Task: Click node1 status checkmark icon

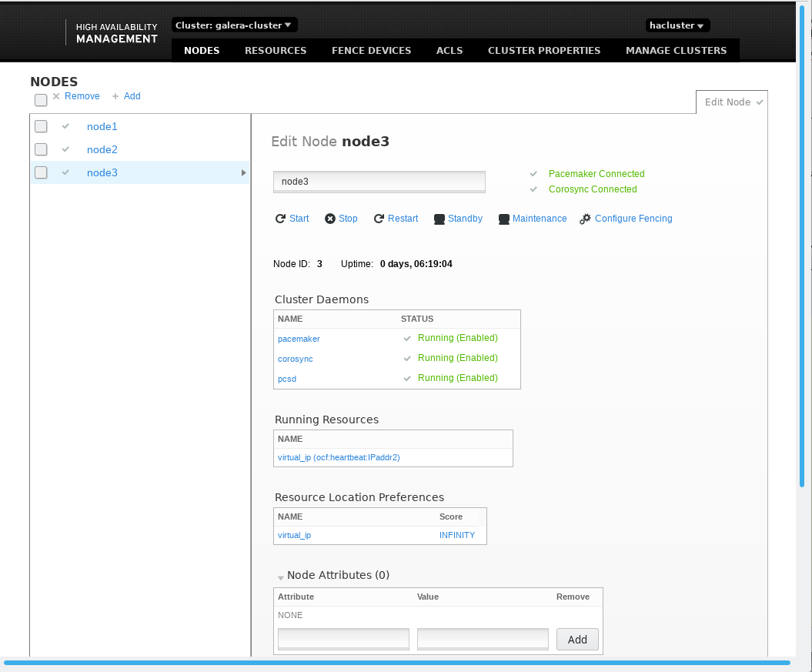Action: [x=65, y=125]
